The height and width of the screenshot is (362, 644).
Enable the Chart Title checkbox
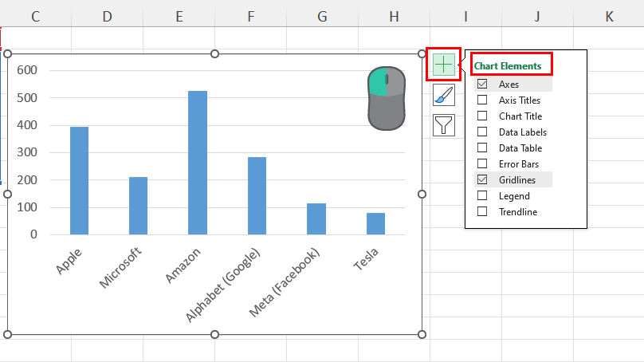click(x=482, y=116)
